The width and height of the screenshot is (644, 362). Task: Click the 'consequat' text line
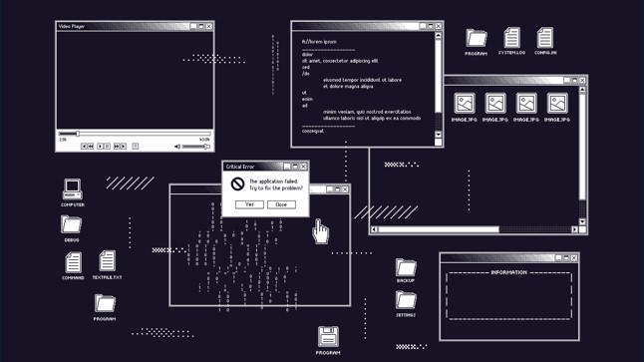(x=313, y=131)
